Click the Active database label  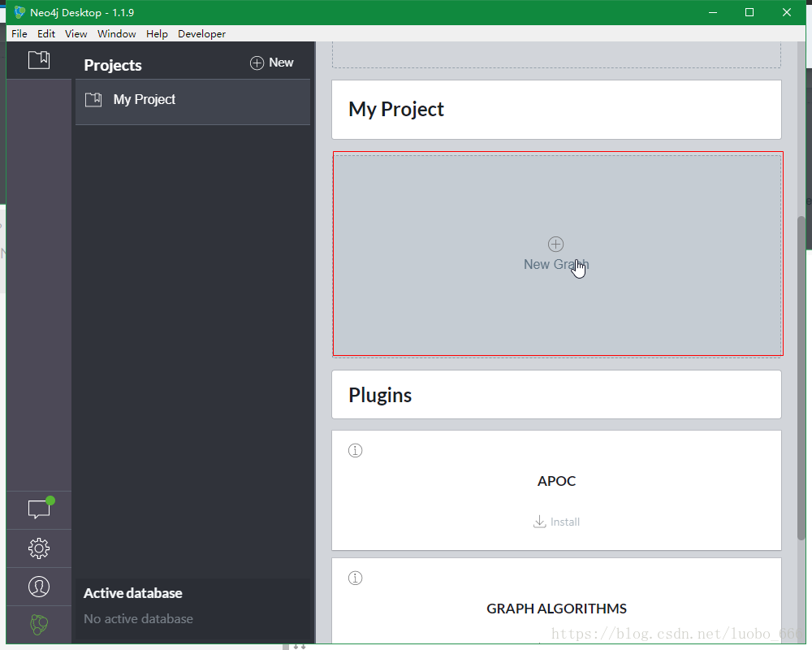pos(133,593)
